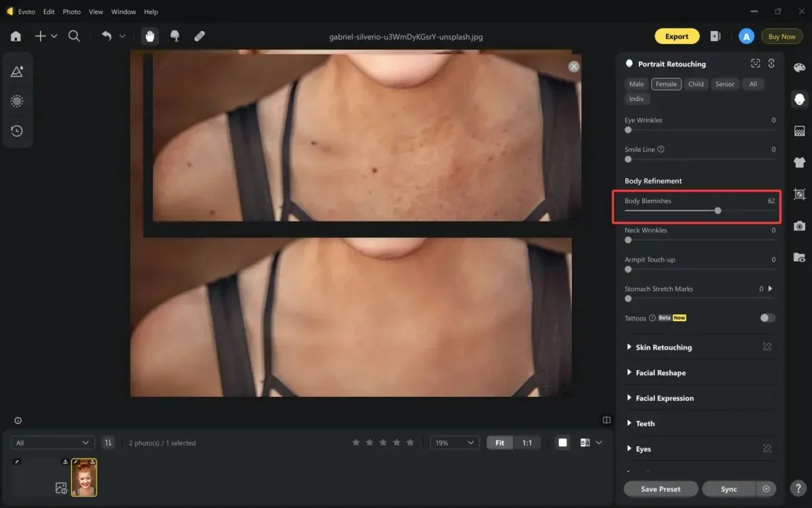Click the magnifier search icon
This screenshot has width=812, height=508.
pyautogui.click(x=74, y=37)
